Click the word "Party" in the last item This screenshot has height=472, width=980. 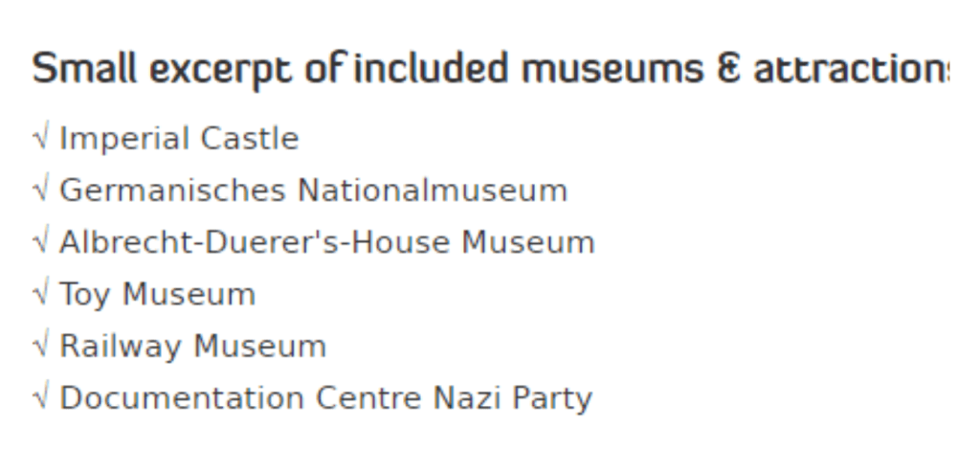click(554, 398)
